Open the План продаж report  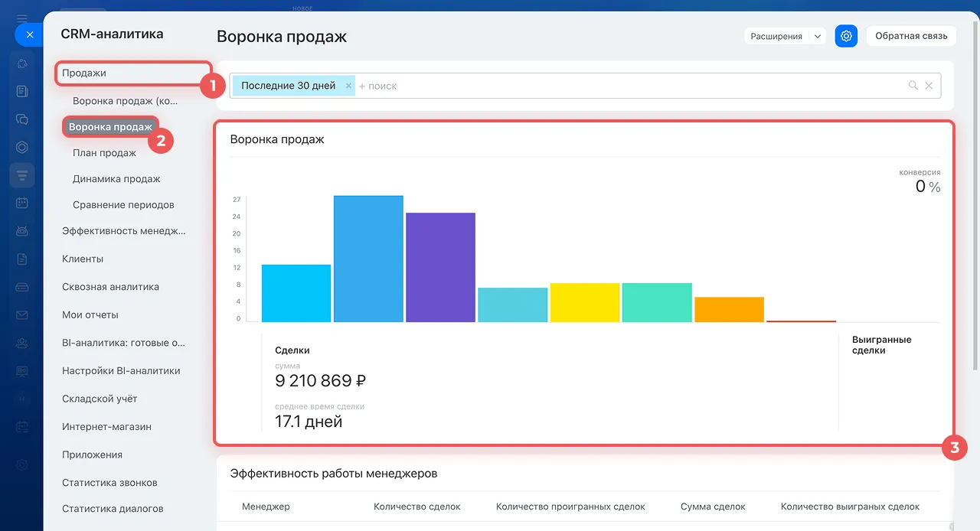point(104,153)
